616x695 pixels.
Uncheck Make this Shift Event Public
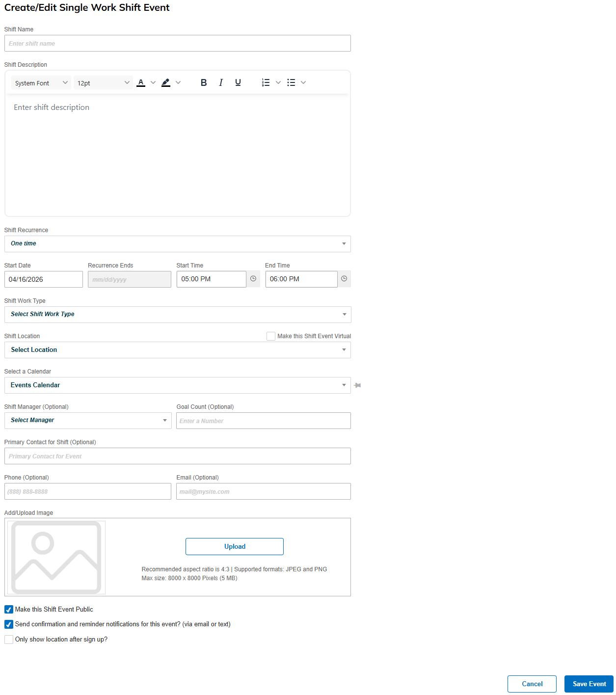point(9,610)
